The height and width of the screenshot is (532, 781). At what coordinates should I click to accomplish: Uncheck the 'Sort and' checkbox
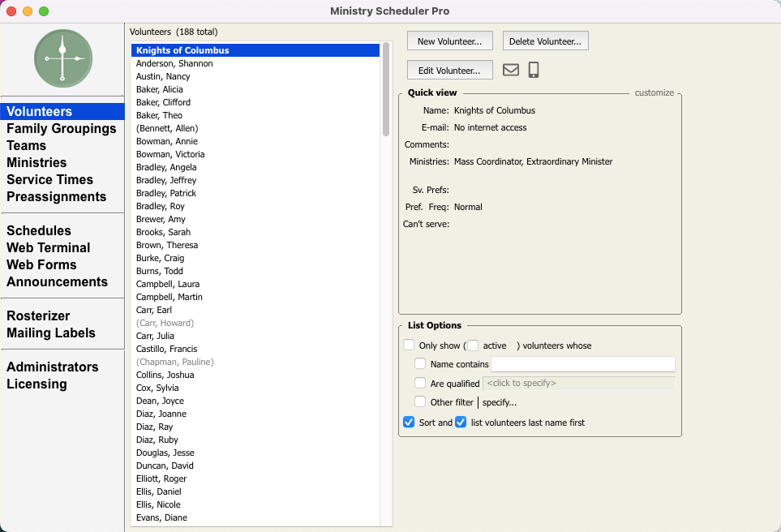tap(409, 422)
